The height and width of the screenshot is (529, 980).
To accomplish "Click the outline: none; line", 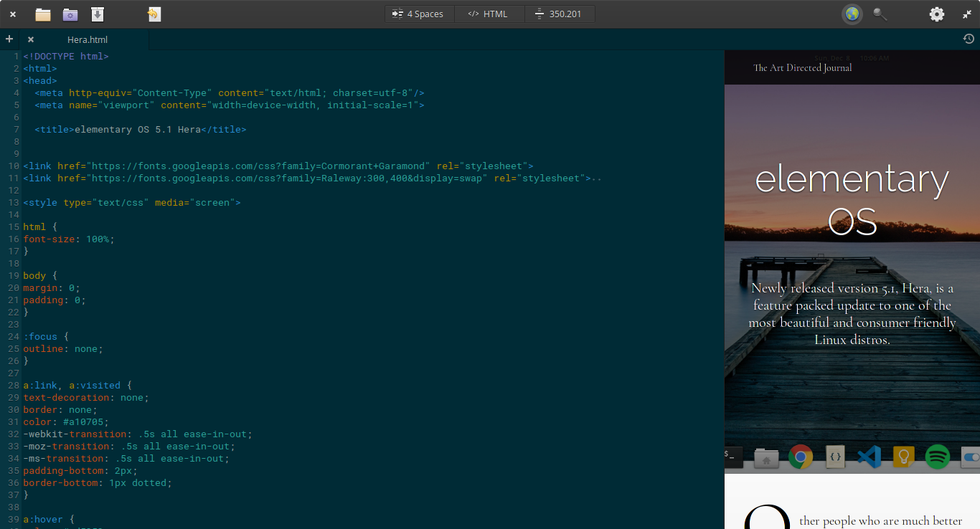I will (63, 349).
